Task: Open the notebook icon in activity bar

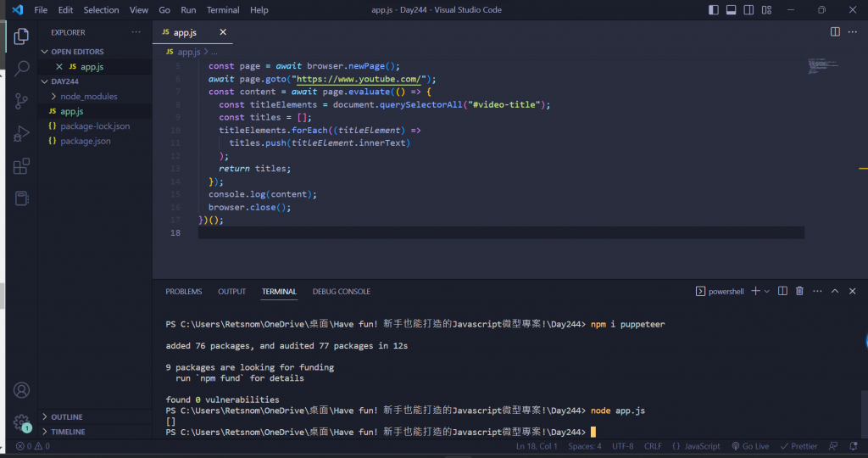Action: pyautogui.click(x=21, y=198)
